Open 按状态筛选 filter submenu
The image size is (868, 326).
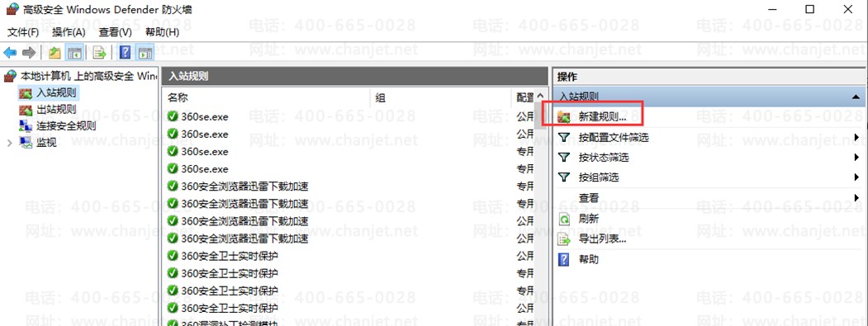click(604, 157)
